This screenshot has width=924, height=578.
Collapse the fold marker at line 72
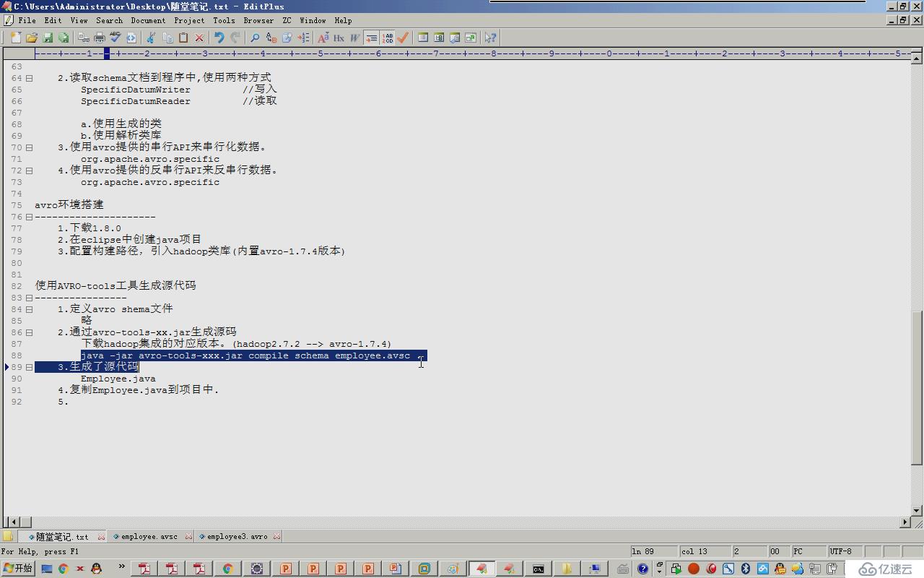(x=30, y=171)
